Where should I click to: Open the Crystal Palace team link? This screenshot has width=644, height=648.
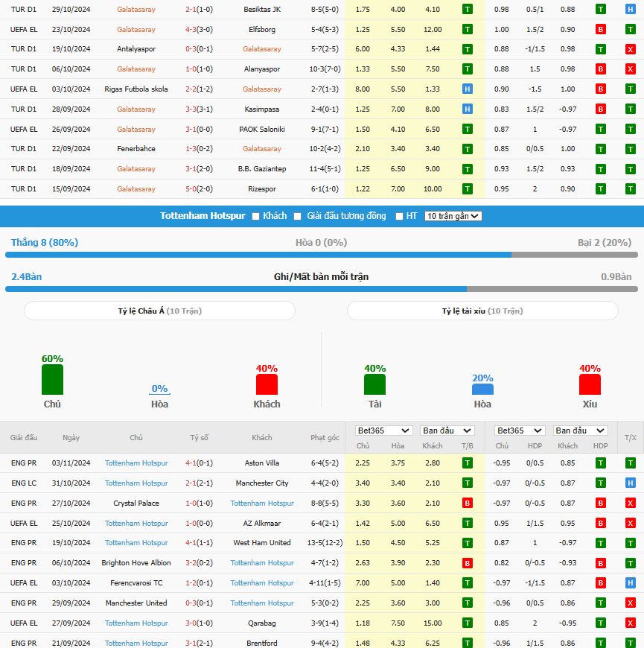pos(136,504)
